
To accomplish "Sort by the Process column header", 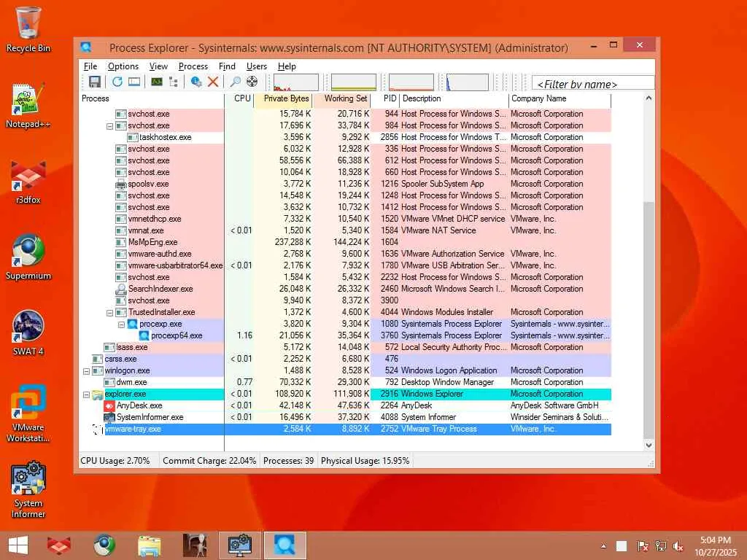I will (152, 98).
